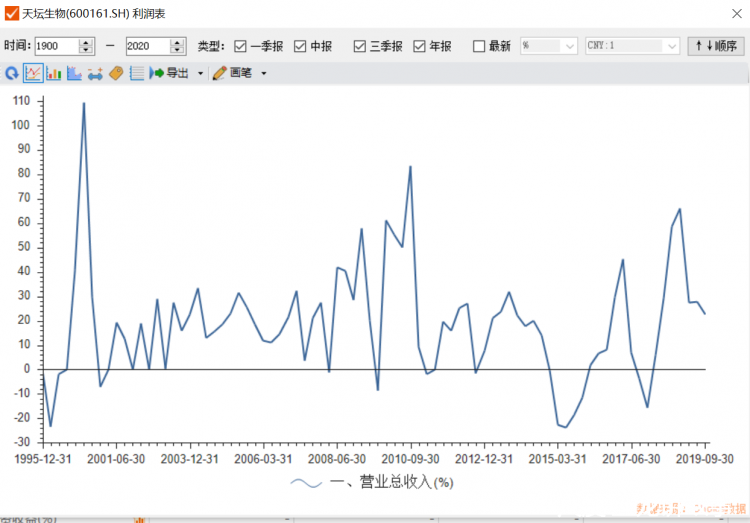The width and height of the screenshot is (750, 523).
Task: Click the 营业总收入(%) legend entry
Action: click(x=372, y=483)
